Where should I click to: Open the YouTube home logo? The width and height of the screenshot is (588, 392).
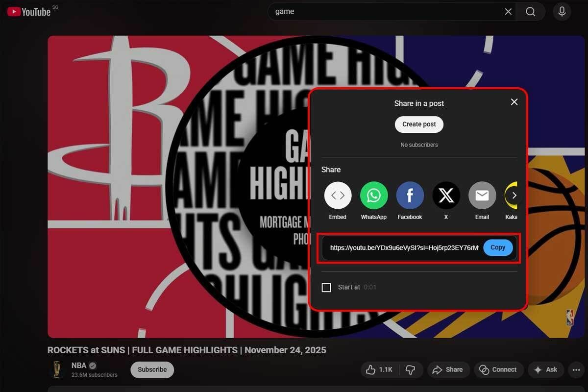(x=29, y=12)
